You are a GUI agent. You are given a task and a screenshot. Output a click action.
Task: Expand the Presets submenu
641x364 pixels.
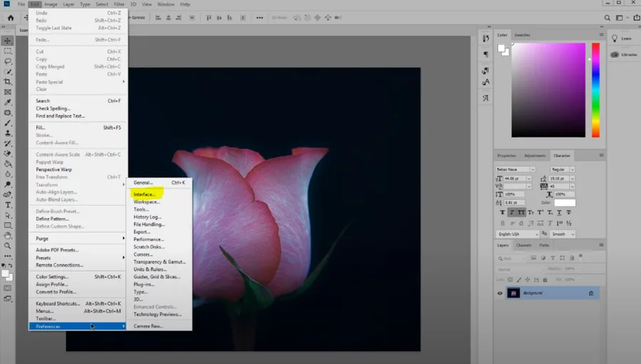click(x=78, y=258)
